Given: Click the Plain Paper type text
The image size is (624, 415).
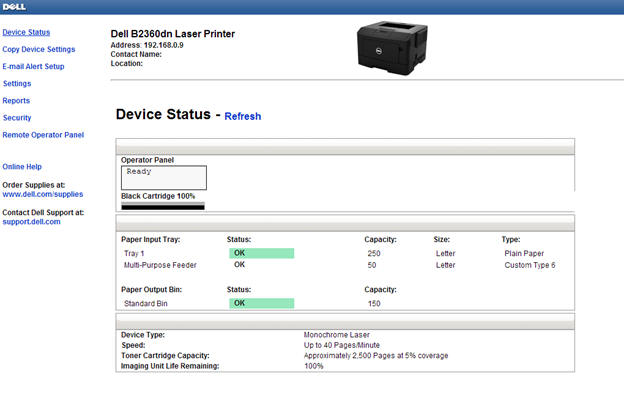Looking at the screenshot, I should [525, 253].
